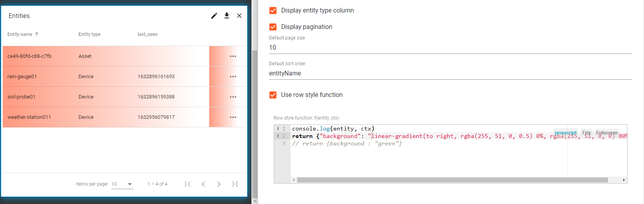The width and height of the screenshot is (644, 204).
Task: Close the Entities widget preview
Action: tap(239, 16)
